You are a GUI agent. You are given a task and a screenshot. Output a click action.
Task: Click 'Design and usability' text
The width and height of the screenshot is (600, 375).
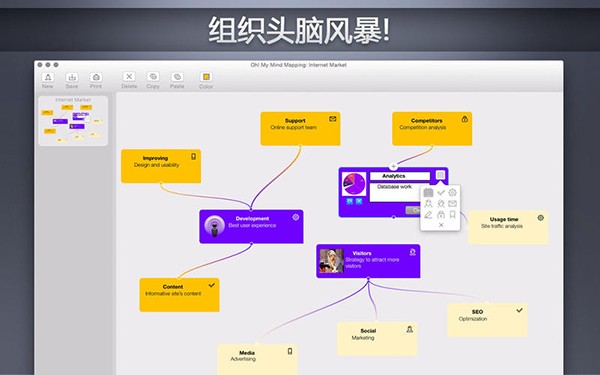tap(157, 165)
